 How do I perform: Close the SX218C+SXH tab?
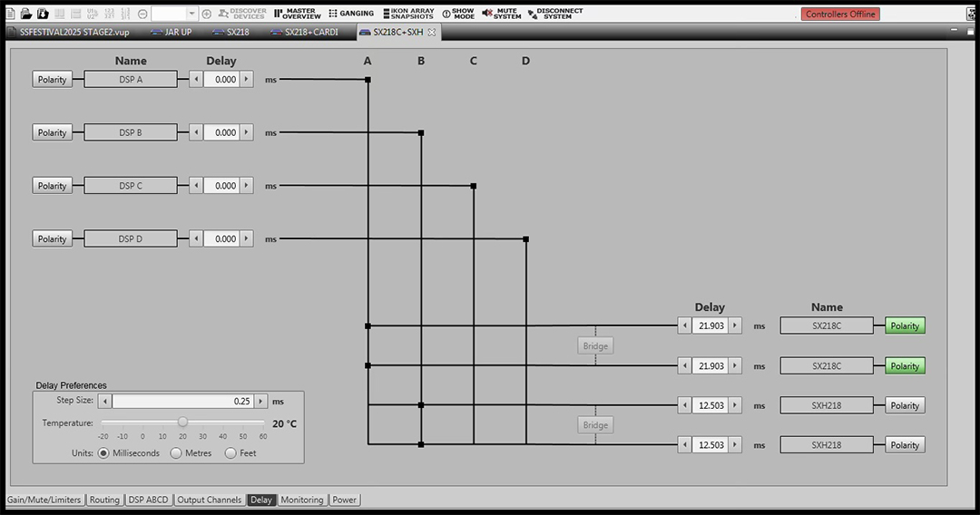(432, 32)
